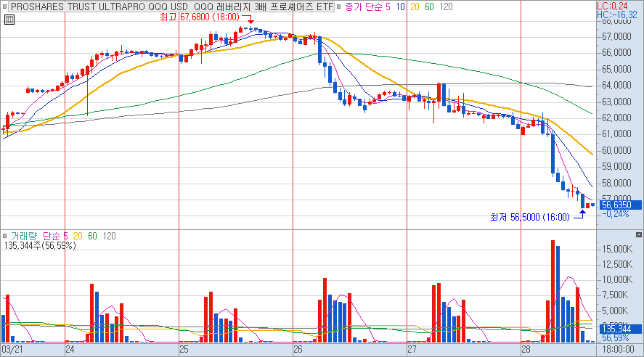Click the 58,0000 price axis label
644x357 pixels.
616,183
